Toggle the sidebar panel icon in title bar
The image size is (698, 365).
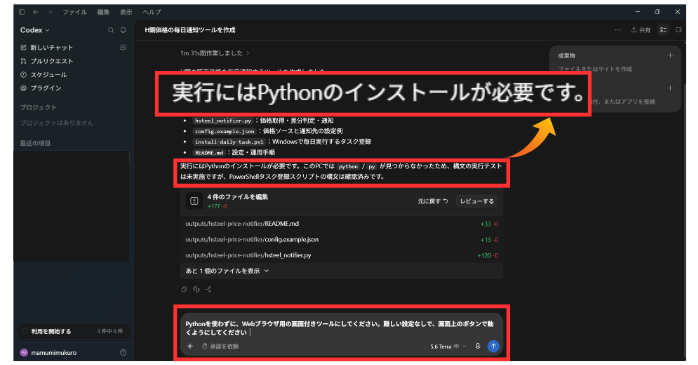coord(22,12)
